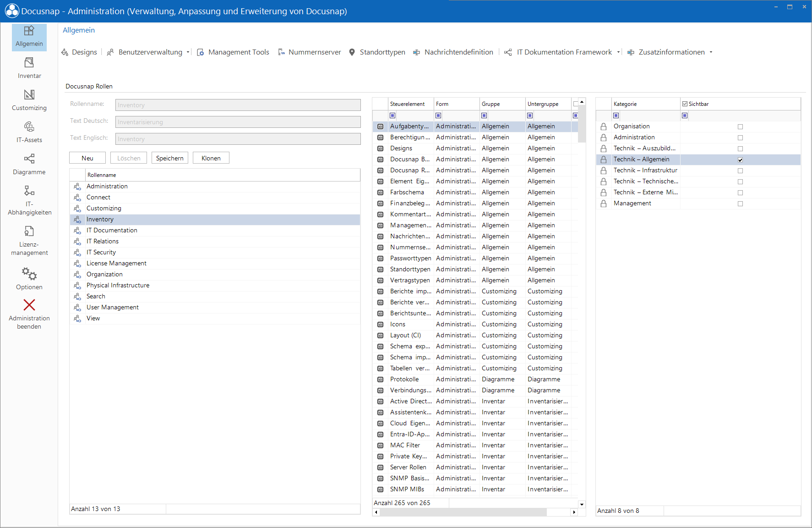Open the Allgemein tab heading
The width and height of the screenshot is (812, 528).
coord(79,30)
